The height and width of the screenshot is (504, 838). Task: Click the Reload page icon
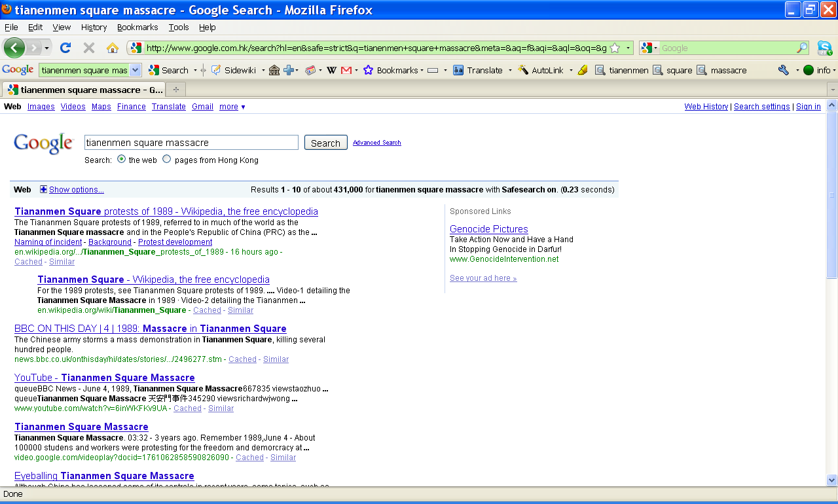65,48
